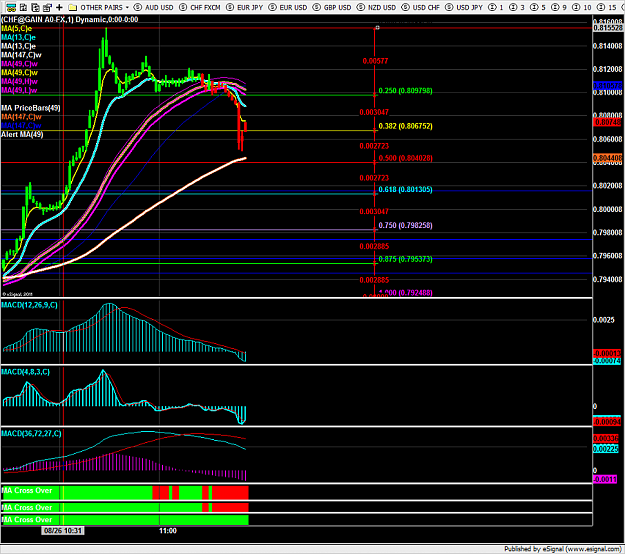
Task: Select the orange MA(147,C)w study label
Action: pos(21,116)
